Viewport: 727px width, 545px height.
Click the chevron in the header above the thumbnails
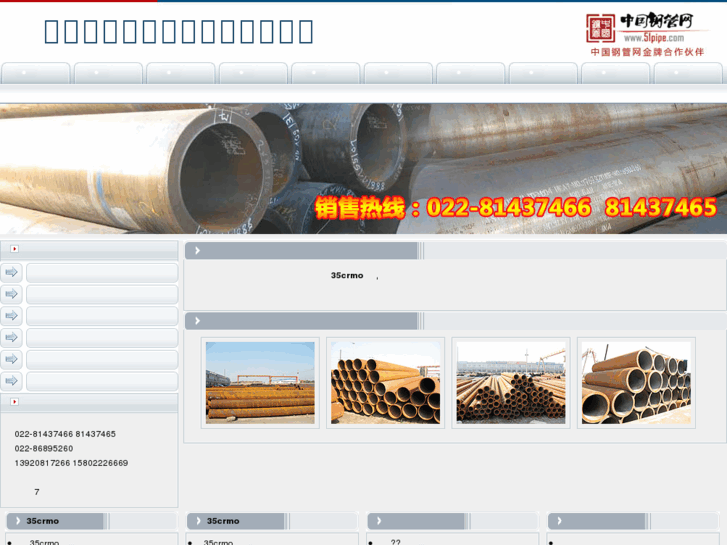click(197, 321)
